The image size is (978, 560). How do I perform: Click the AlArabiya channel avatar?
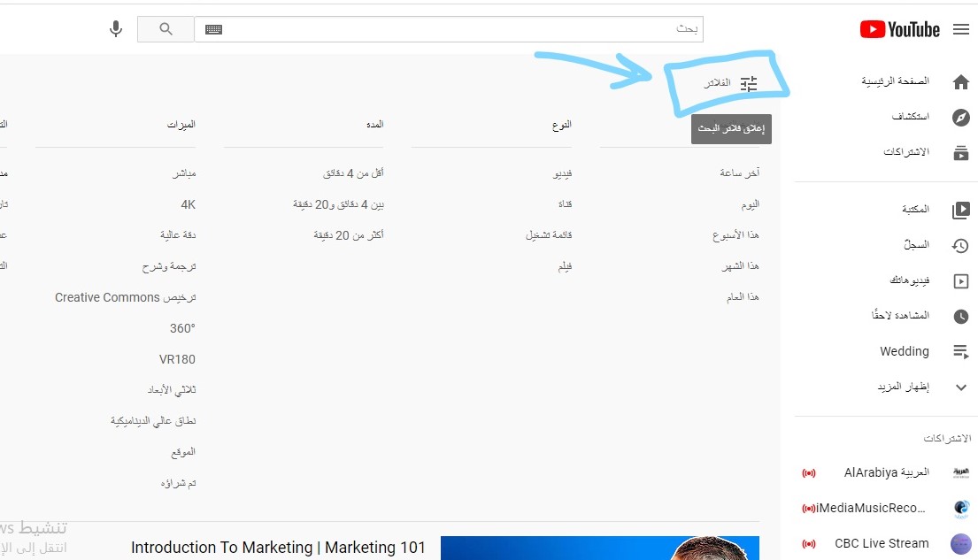[960, 472]
